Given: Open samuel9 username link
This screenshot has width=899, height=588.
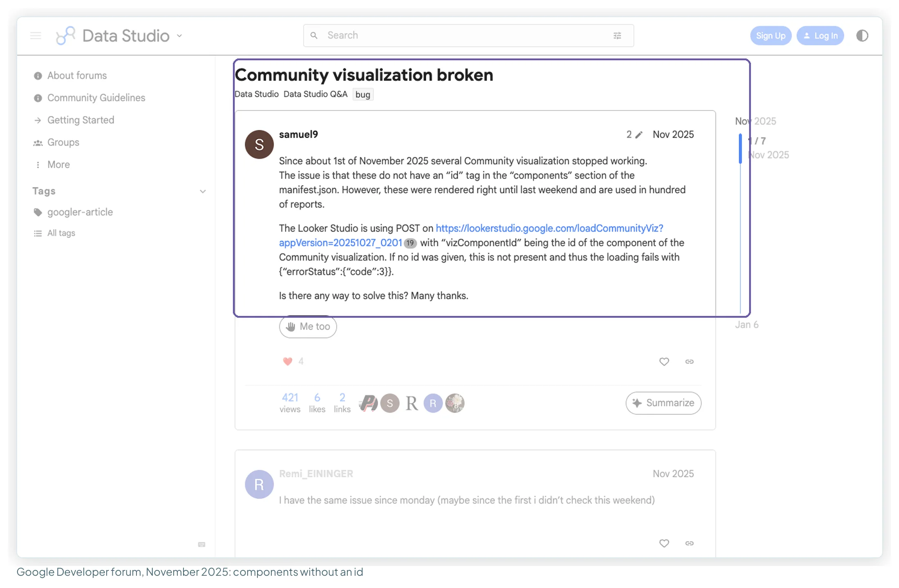Looking at the screenshot, I should (x=298, y=134).
